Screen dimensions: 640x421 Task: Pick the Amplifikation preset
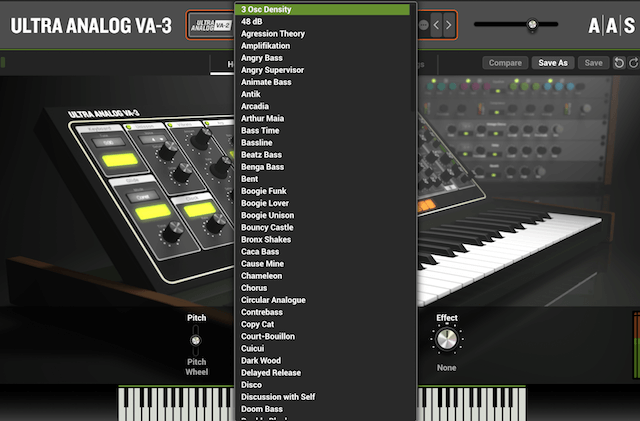pos(322,46)
